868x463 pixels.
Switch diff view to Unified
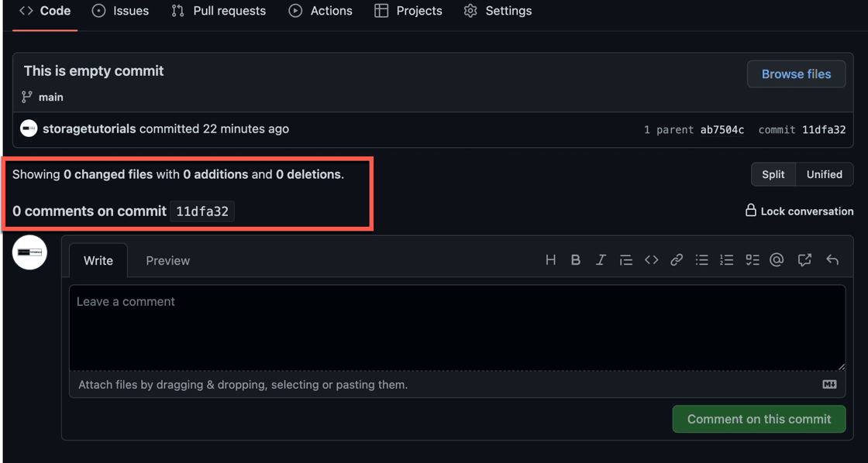click(825, 174)
